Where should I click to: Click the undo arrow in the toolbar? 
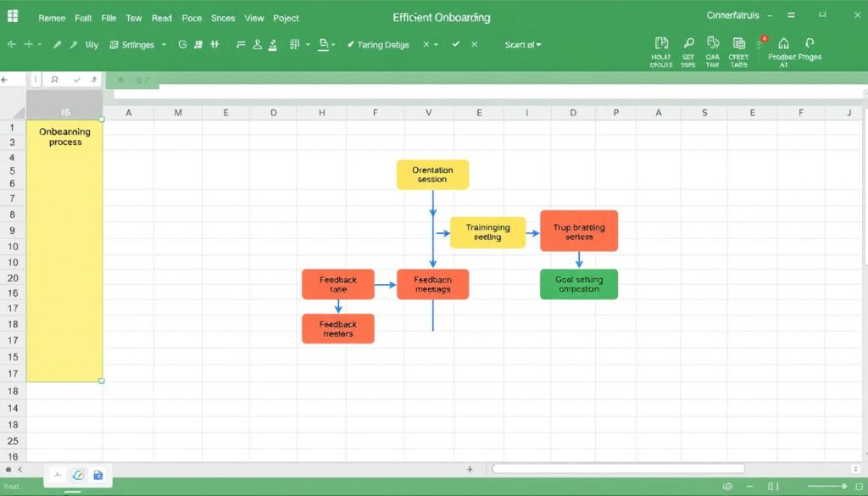coord(12,44)
